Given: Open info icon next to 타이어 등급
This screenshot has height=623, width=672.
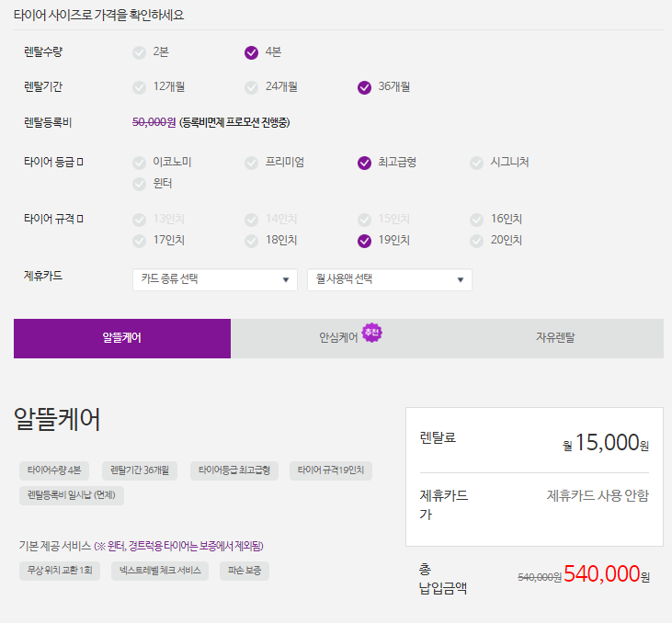Looking at the screenshot, I should click(80, 162).
